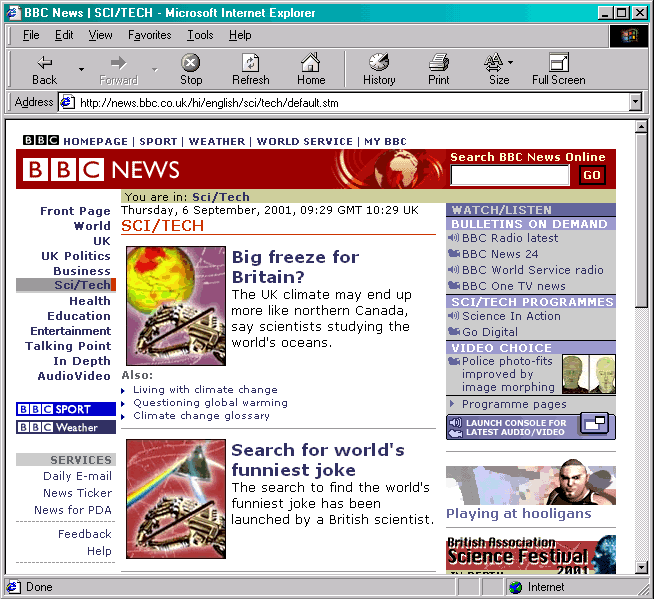This screenshot has width=654, height=599.
Task: Click the climate globe story thumbnail
Action: tap(176, 306)
